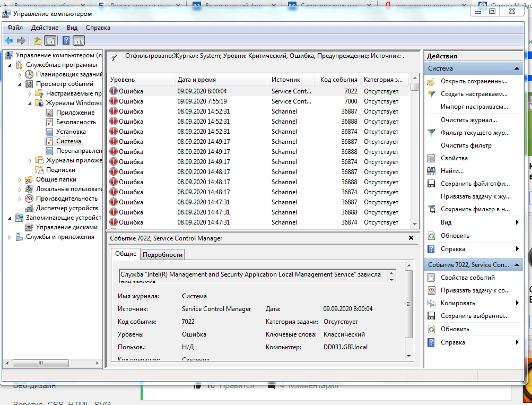Sort by the Код события column header
The height and width of the screenshot is (405, 532).
(x=338, y=80)
